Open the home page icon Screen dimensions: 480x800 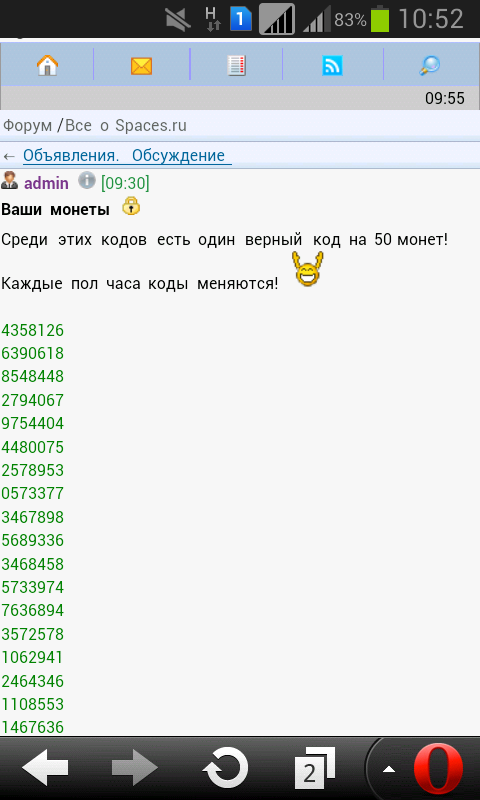(47, 65)
